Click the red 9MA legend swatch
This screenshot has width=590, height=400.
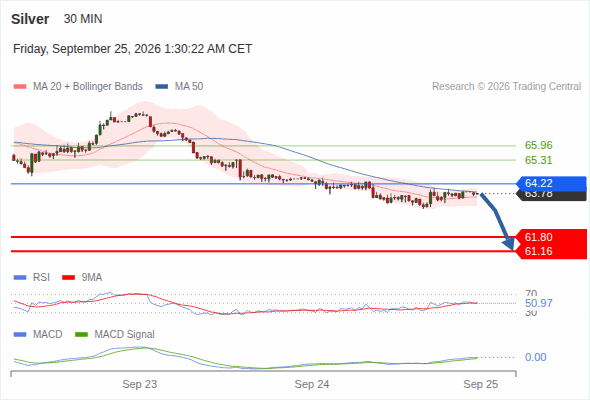coord(68,278)
